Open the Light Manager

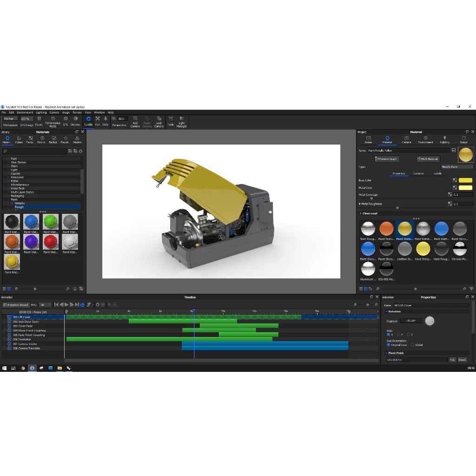(x=181, y=121)
